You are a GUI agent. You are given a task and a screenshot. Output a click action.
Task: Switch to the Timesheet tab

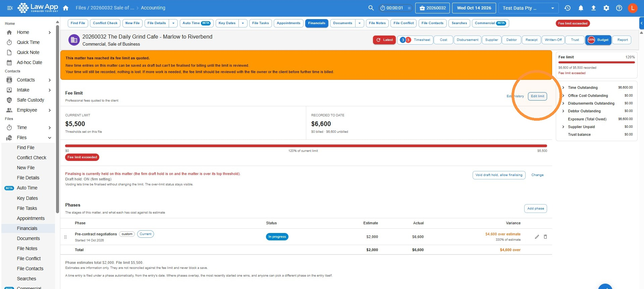click(415, 40)
